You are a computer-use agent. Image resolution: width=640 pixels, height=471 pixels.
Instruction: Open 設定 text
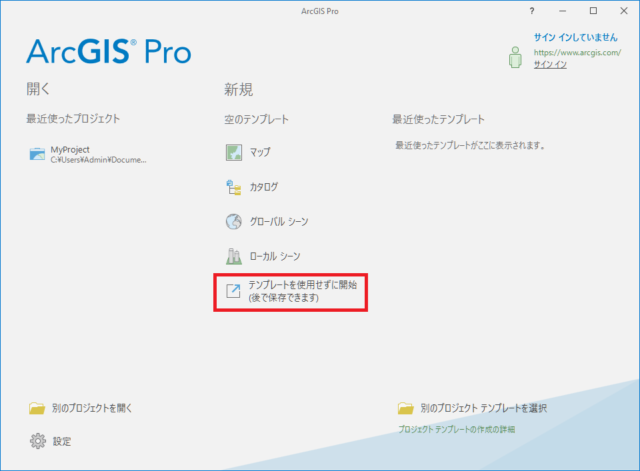coord(62,442)
